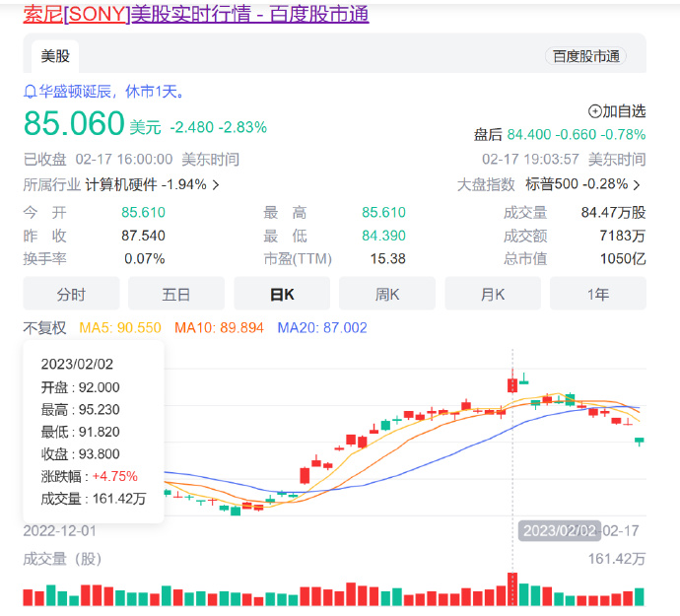Click the bell notification icon

(x=30, y=92)
